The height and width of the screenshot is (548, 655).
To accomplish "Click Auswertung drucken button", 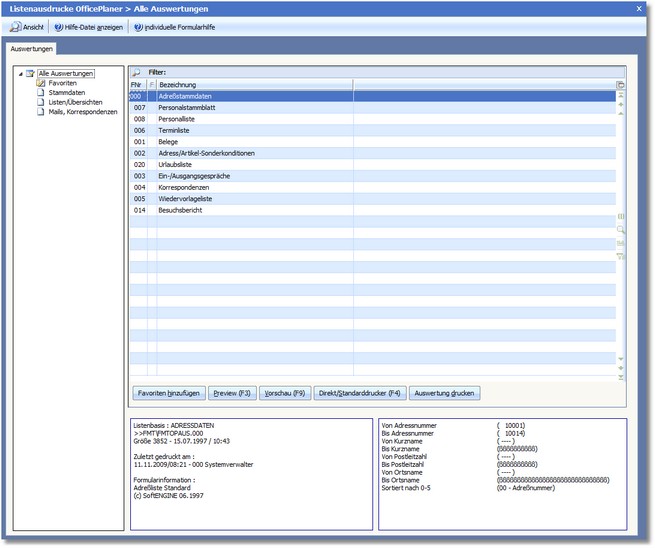I will [x=446, y=393].
